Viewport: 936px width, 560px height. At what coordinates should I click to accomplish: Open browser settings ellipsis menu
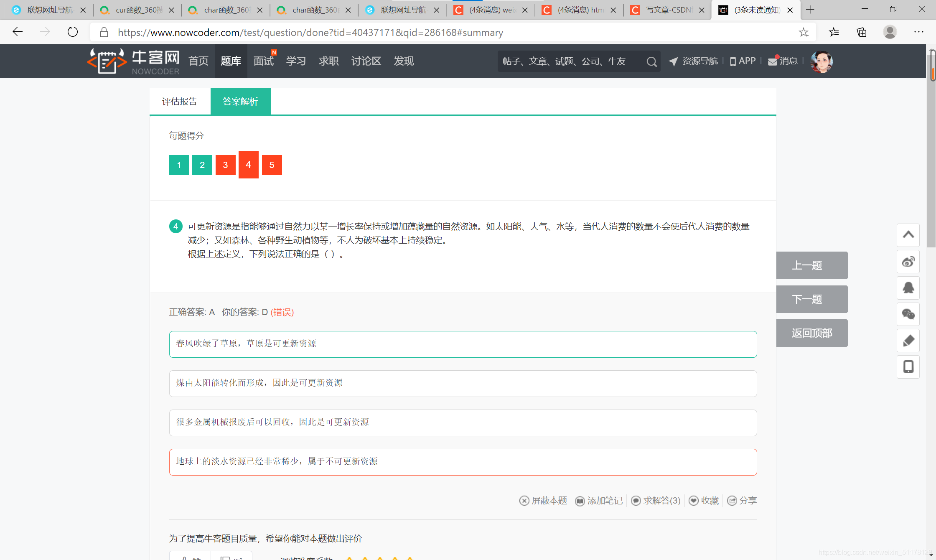pos(918,32)
